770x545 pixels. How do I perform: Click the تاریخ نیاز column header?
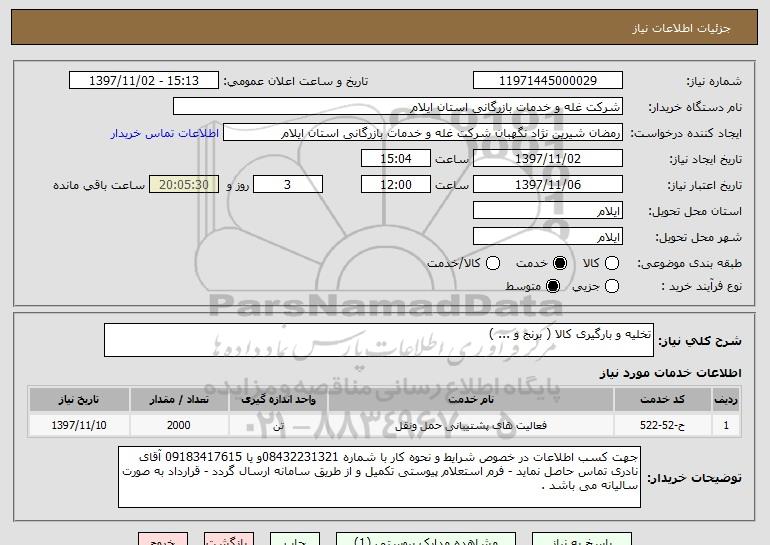(x=79, y=400)
